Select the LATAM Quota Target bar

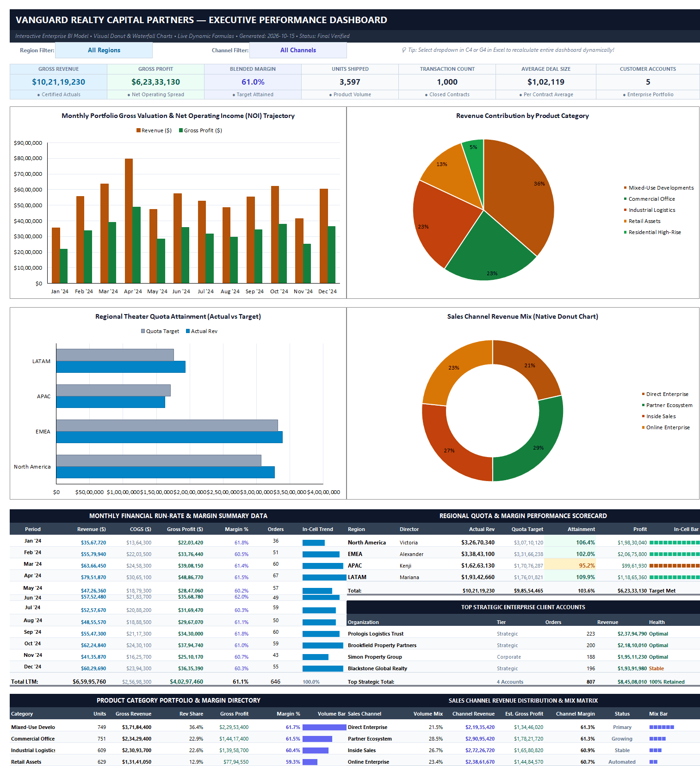pyautogui.click(x=115, y=355)
